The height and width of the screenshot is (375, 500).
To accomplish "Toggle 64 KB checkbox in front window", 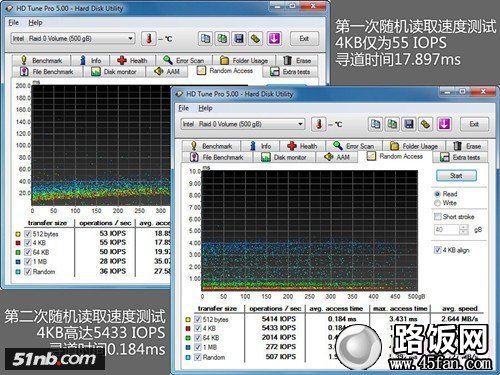I will pos(198,338).
